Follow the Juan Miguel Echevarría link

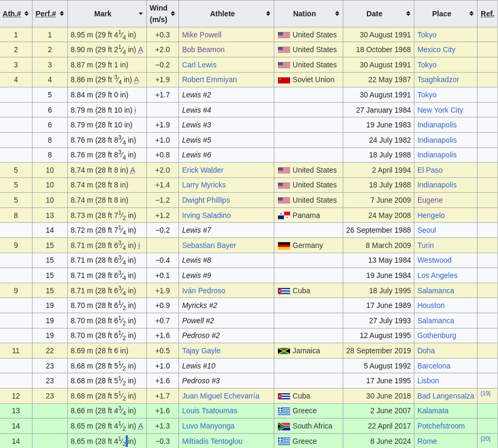221,396
